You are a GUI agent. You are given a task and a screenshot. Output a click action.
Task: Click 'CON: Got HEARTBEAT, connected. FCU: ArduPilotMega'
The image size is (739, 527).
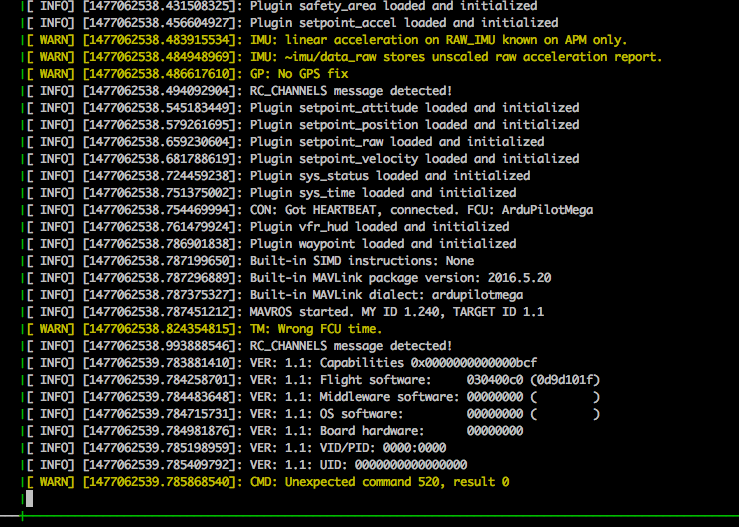coord(421,210)
